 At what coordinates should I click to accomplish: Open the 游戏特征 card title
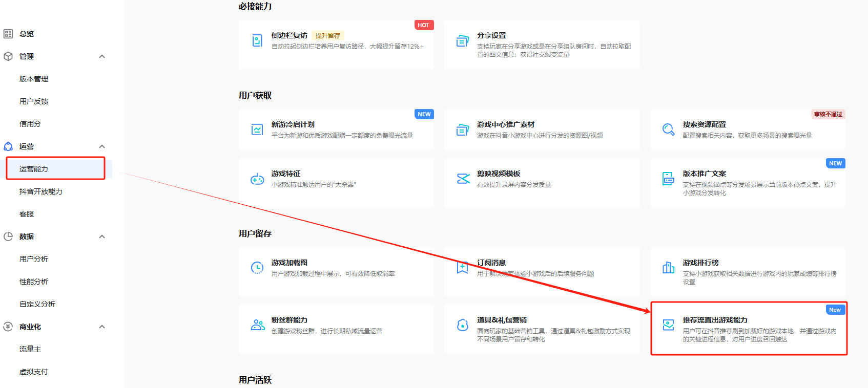(x=286, y=174)
